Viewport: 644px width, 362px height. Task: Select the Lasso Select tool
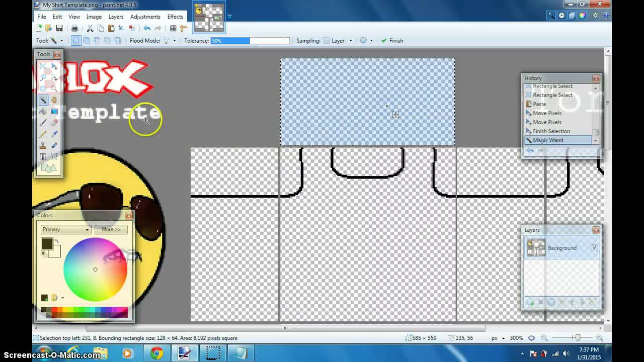[x=43, y=77]
